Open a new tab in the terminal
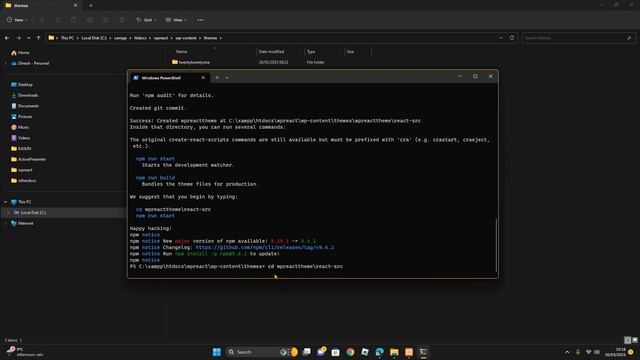Screen dimensions: 640x360 [x=217, y=78]
